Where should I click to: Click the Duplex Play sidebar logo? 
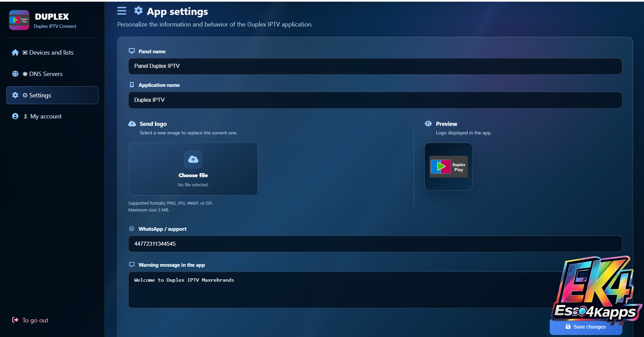(x=19, y=20)
